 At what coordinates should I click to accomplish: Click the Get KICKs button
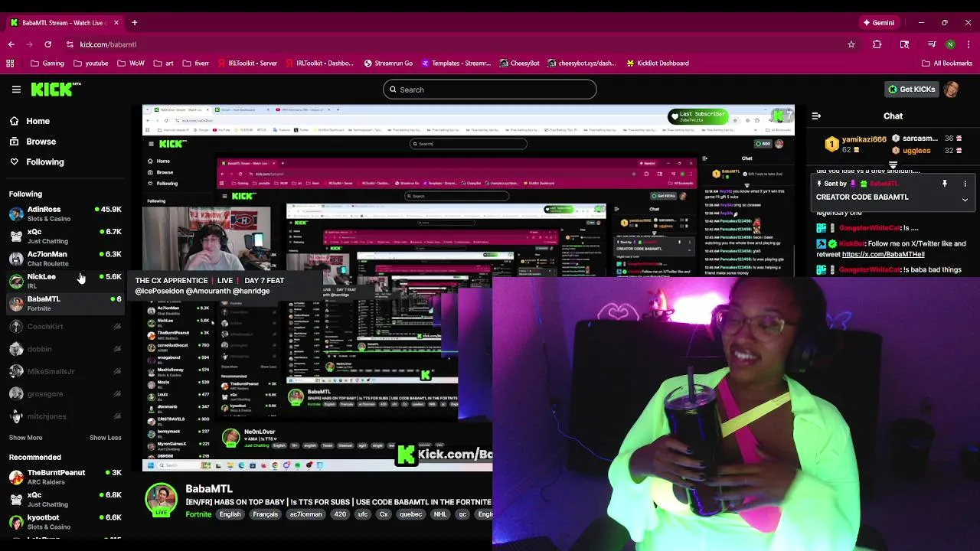(911, 90)
